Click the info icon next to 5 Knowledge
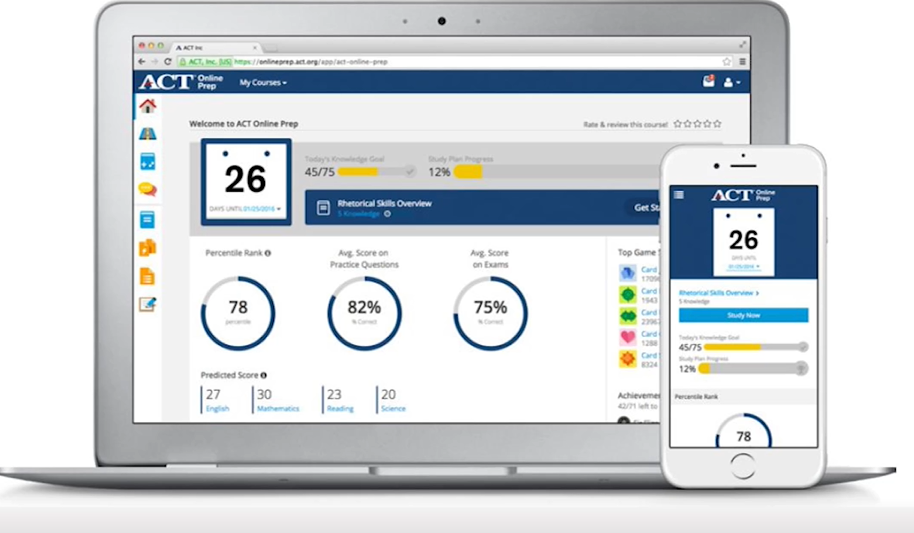The height and width of the screenshot is (533, 914). tap(387, 214)
